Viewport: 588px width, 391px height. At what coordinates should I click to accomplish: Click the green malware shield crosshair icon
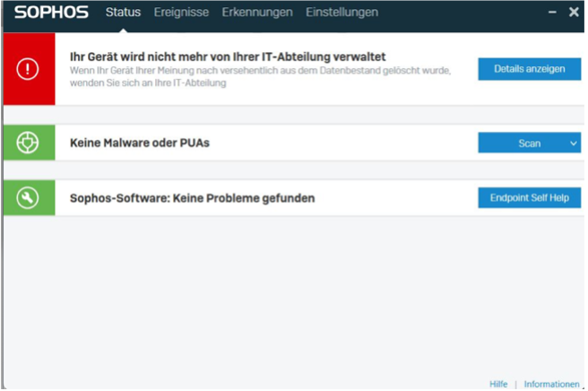28,143
